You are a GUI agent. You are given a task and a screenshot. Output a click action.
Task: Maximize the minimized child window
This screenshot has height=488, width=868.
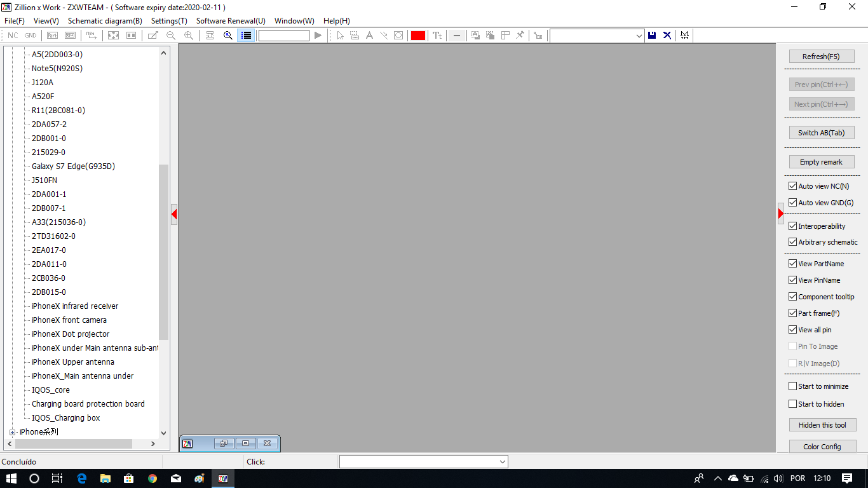pos(245,444)
